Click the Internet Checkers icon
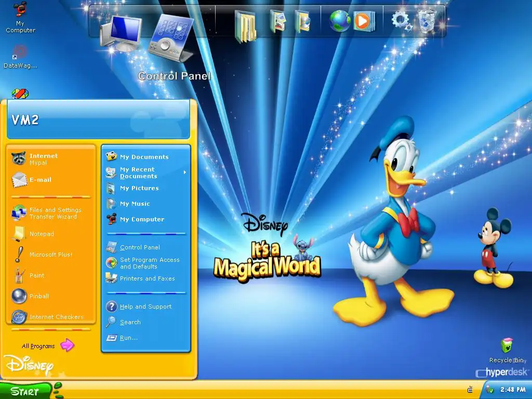Image resolution: width=532 pixels, height=399 pixels. coord(19,317)
